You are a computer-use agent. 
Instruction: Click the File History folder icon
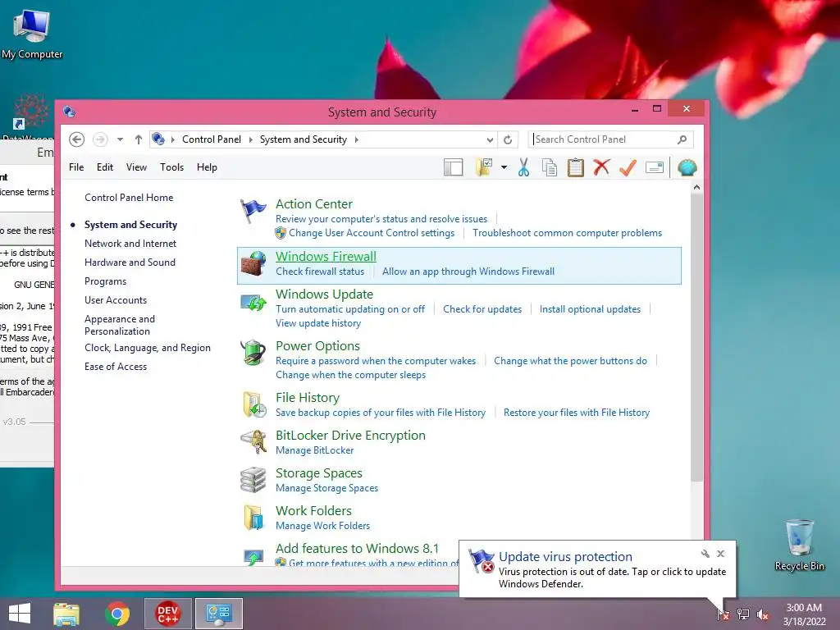(x=254, y=404)
